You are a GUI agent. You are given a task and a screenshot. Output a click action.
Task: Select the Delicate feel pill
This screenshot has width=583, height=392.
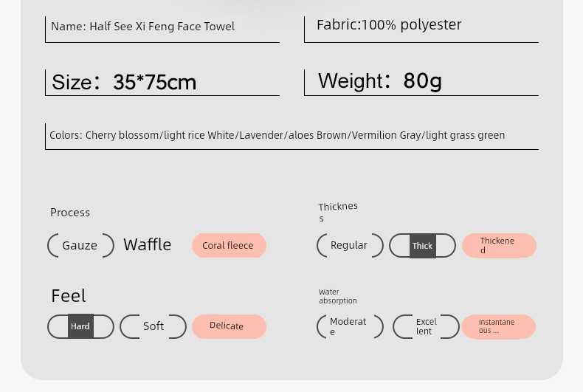(x=229, y=326)
